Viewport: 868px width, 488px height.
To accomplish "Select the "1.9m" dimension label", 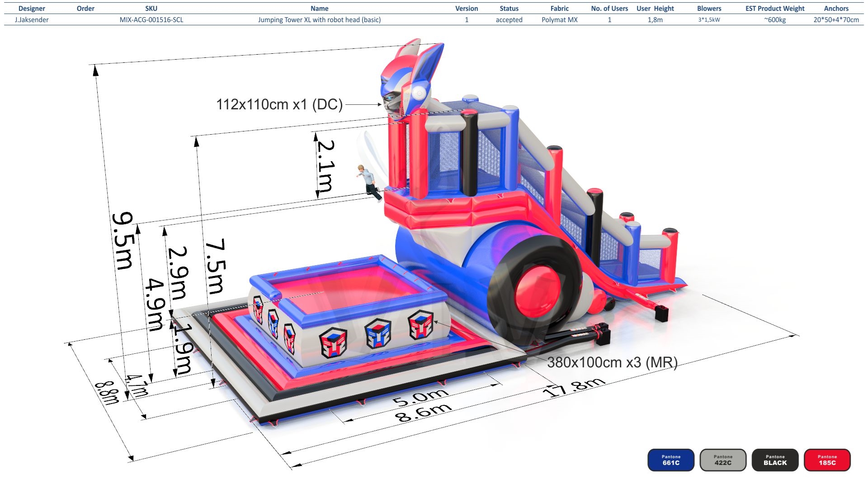I will 184,348.
